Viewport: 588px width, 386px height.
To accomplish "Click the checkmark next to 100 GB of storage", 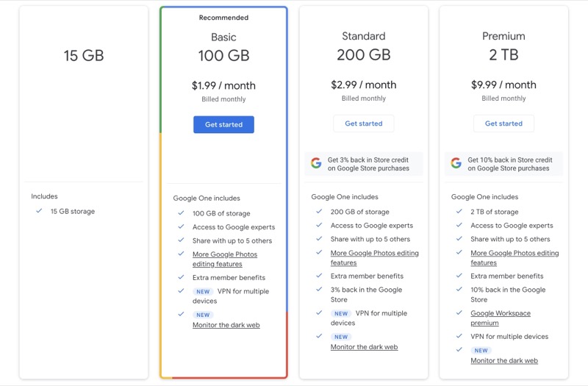I will tap(181, 212).
